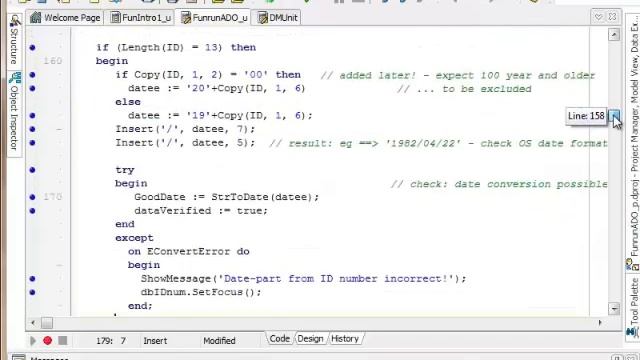The image size is (640, 360).
Task: Click the vertical scrollbar down arrow
Action: click(x=614, y=309)
